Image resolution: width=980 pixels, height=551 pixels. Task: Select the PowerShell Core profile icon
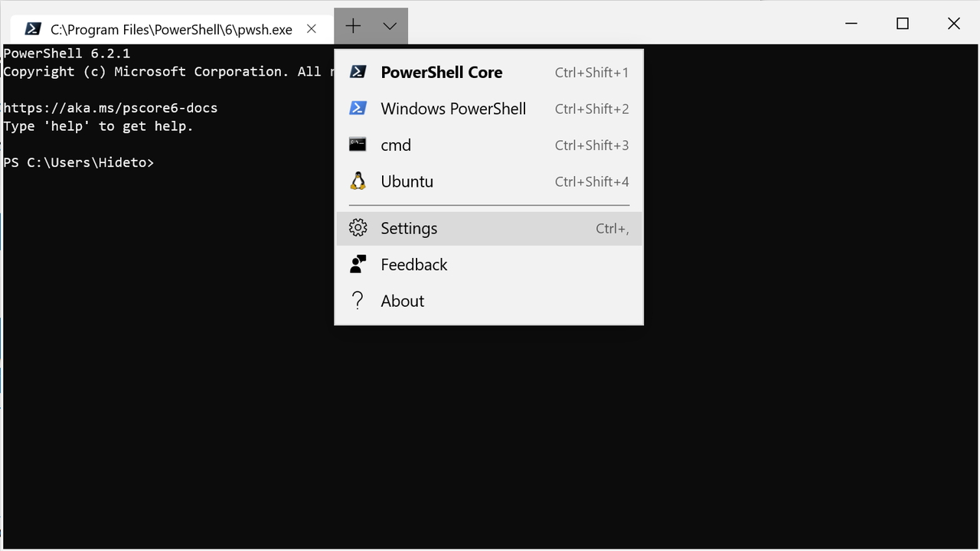point(358,71)
